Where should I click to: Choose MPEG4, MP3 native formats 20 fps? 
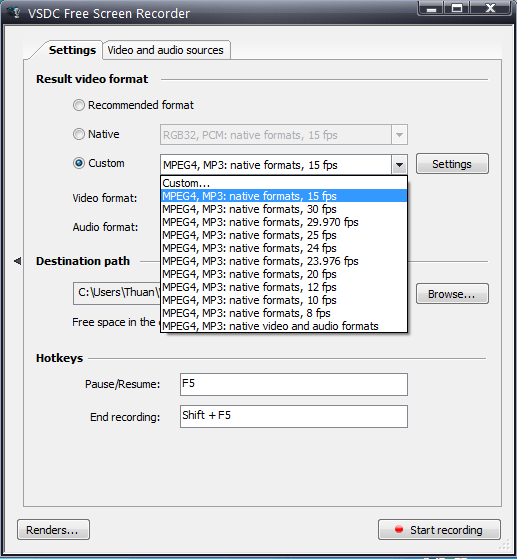284,274
